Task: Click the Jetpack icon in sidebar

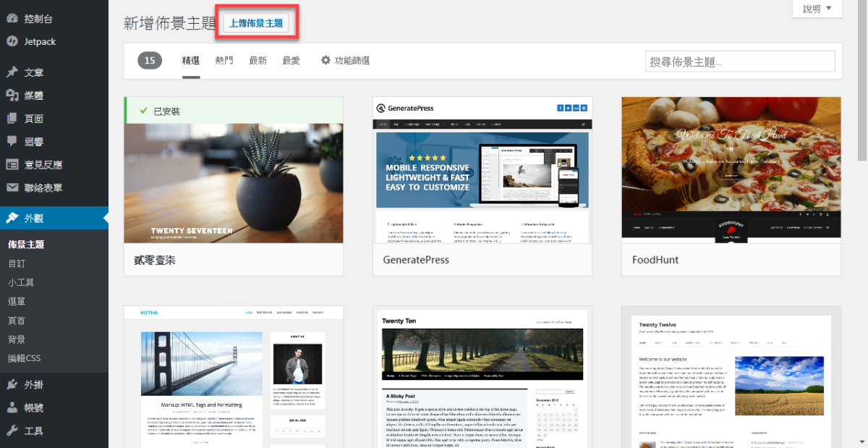Action: pos(12,41)
